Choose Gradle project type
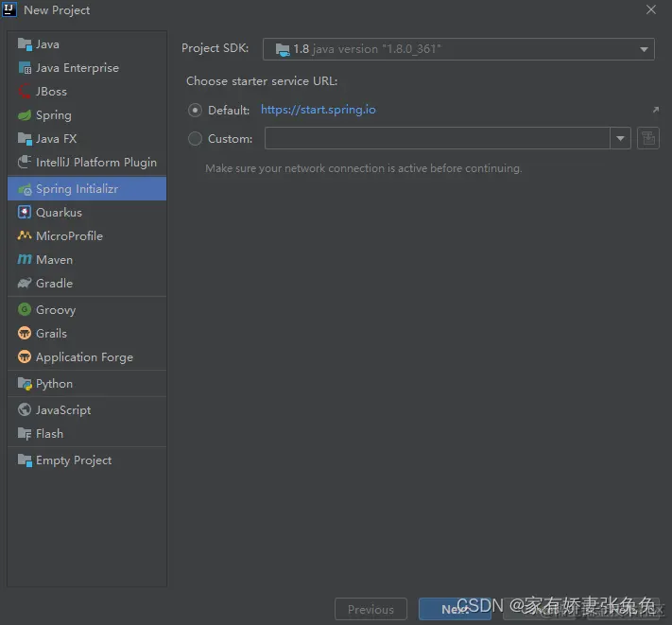This screenshot has width=672, height=625. (87, 283)
